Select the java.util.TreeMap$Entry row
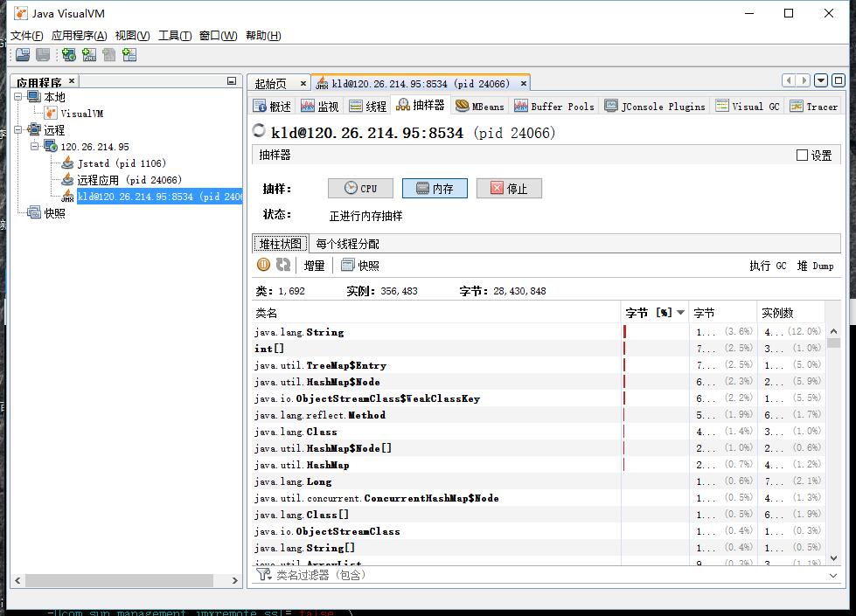856x616 pixels. [539, 365]
